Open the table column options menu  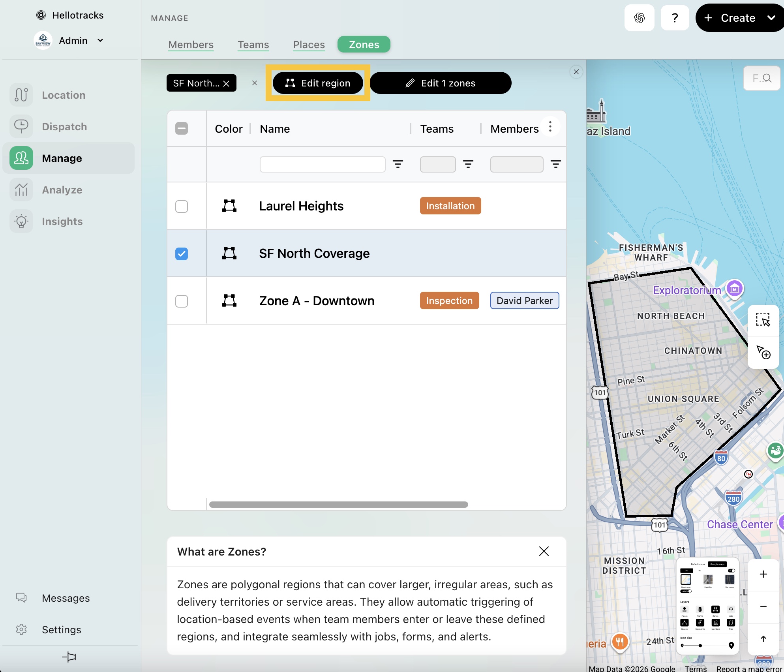tap(550, 127)
